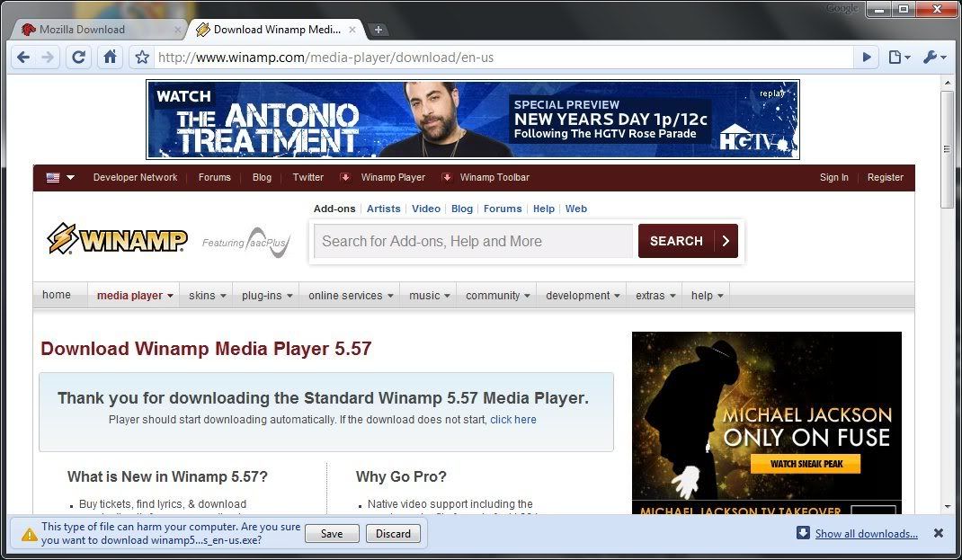
Task: Click the 'click here' download link
Action: (512, 420)
